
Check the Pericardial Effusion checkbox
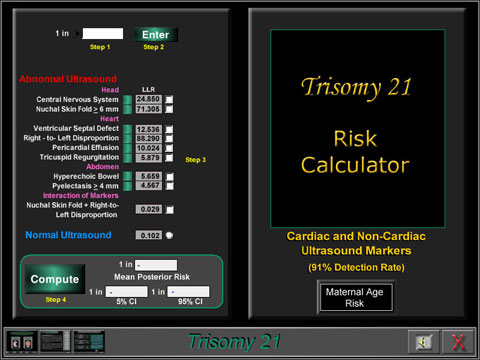click(x=169, y=148)
